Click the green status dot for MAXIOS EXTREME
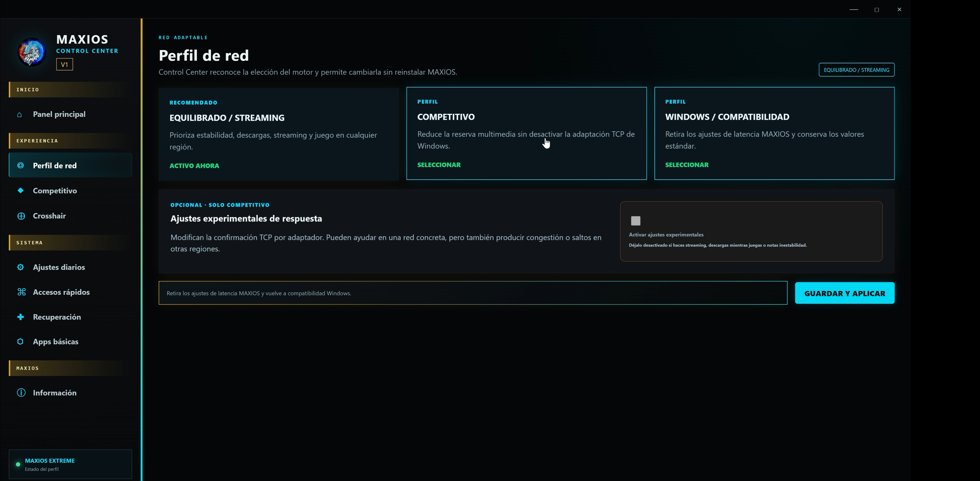The height and width of the screenshot is (481, 980). [18, 464]
